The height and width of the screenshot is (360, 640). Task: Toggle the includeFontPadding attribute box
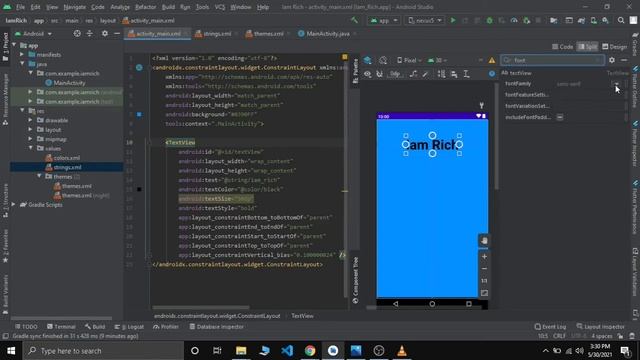(x=560, y=117)
